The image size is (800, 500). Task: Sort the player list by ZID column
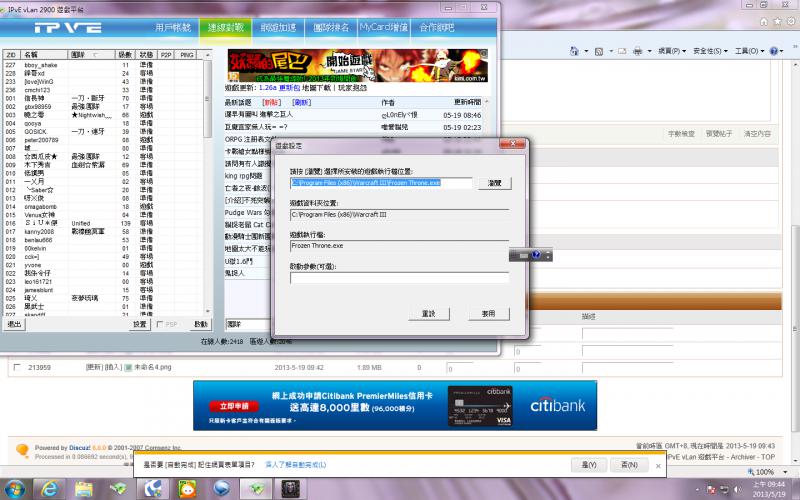pos(12,55)
